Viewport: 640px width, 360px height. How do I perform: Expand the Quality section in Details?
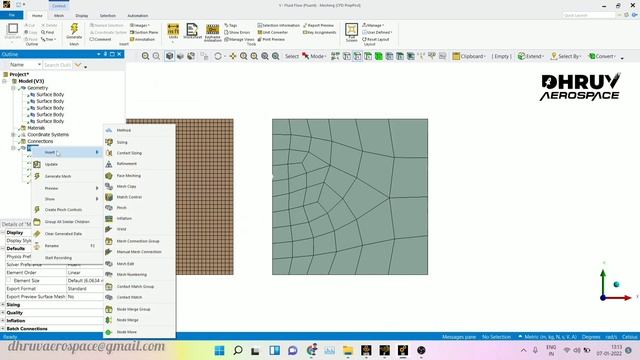(x=3, y=313)
